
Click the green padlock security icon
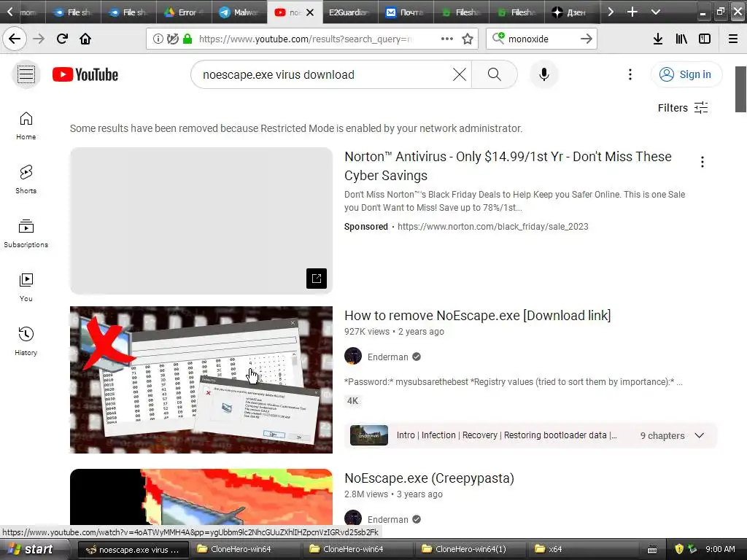(187, 39)
